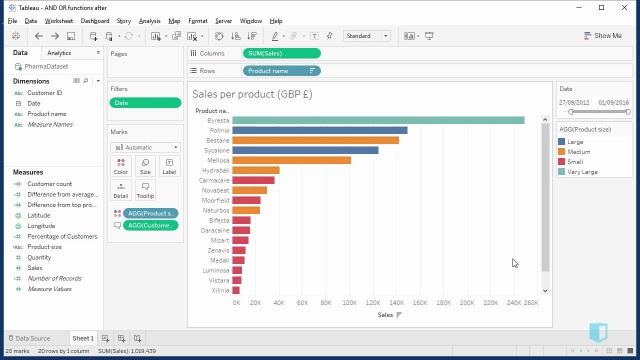Open the Clear Sheet dropdown arrow

pos(202,36)
